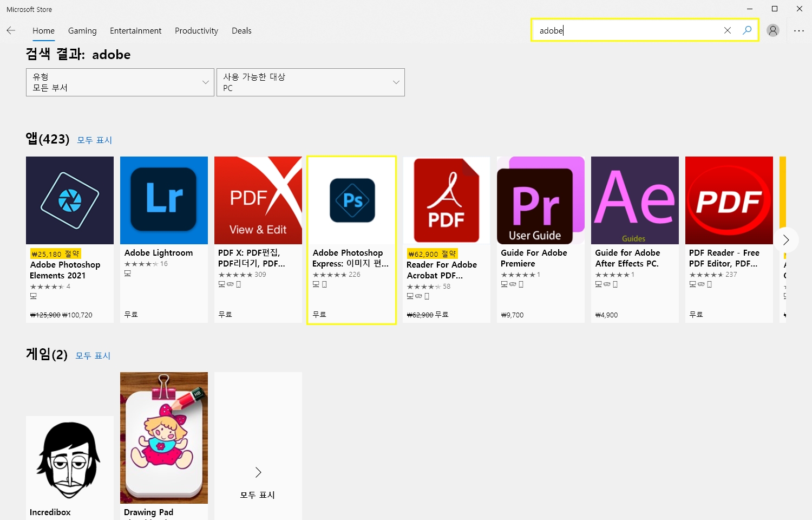Image resolution: width=812 pixels, height=520 pixels.
Task: Open Adobe Lightroom app icon
Action: click(x=164, y=200)
